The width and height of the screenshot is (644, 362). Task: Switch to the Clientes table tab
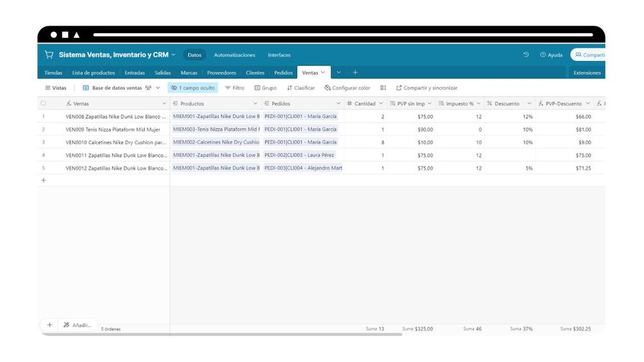[x=255, y=72]
